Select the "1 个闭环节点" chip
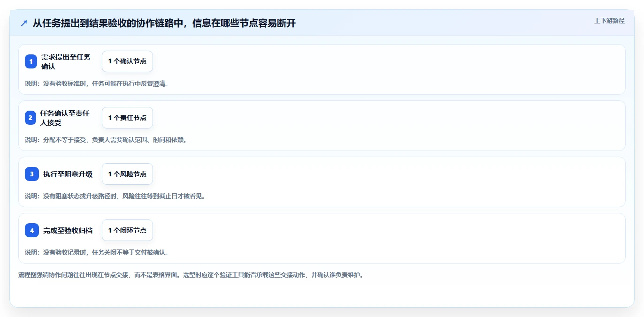 point(127,230)
